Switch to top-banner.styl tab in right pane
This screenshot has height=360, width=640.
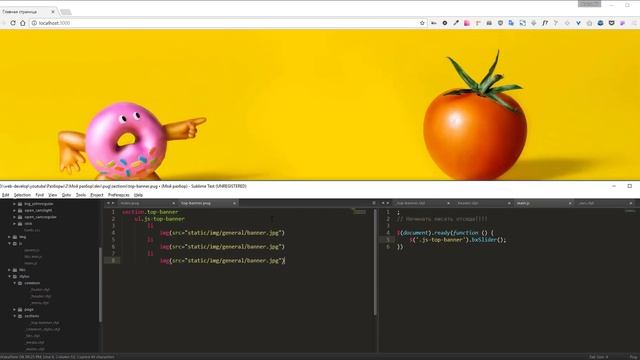[x=421, y=203]
